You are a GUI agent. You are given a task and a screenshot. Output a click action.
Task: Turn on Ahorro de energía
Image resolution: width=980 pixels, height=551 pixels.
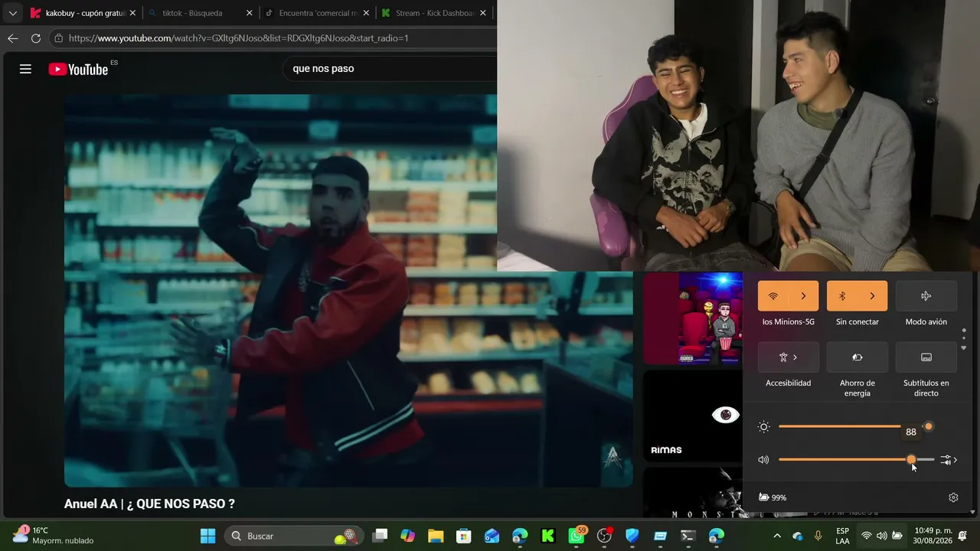tap(857, 357)
